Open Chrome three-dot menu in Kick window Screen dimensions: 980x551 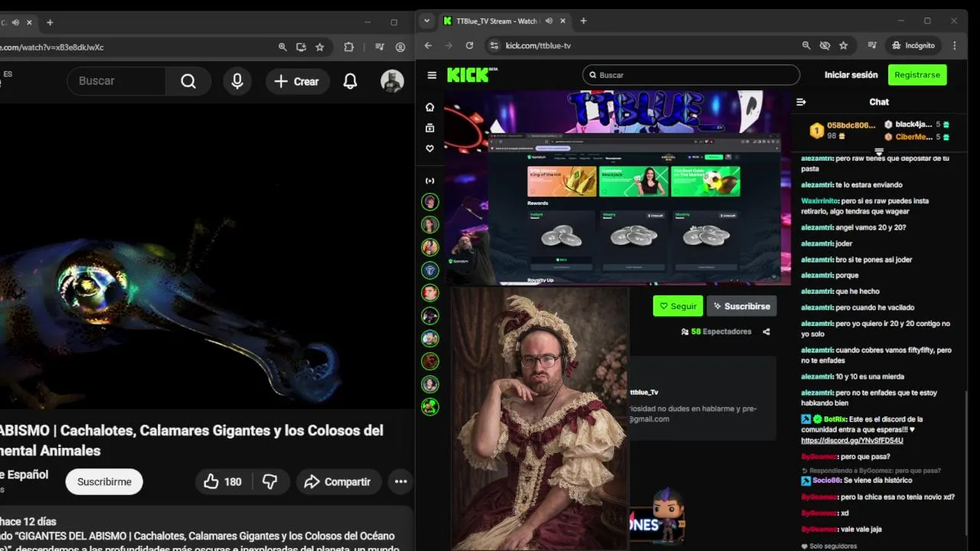coord(955,46)
